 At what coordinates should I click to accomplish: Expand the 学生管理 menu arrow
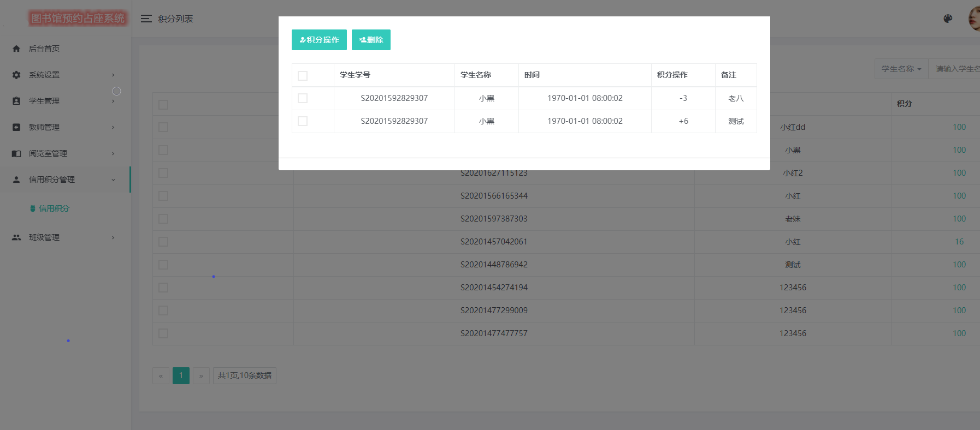(x=113, y=101)
